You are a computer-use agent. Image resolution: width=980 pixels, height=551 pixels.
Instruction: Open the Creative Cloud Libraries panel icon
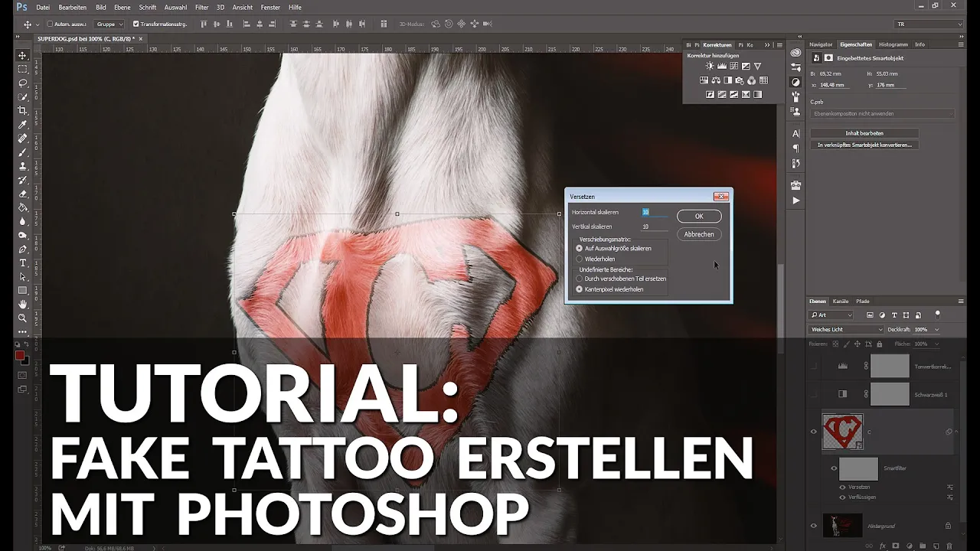tap(795, 53)
